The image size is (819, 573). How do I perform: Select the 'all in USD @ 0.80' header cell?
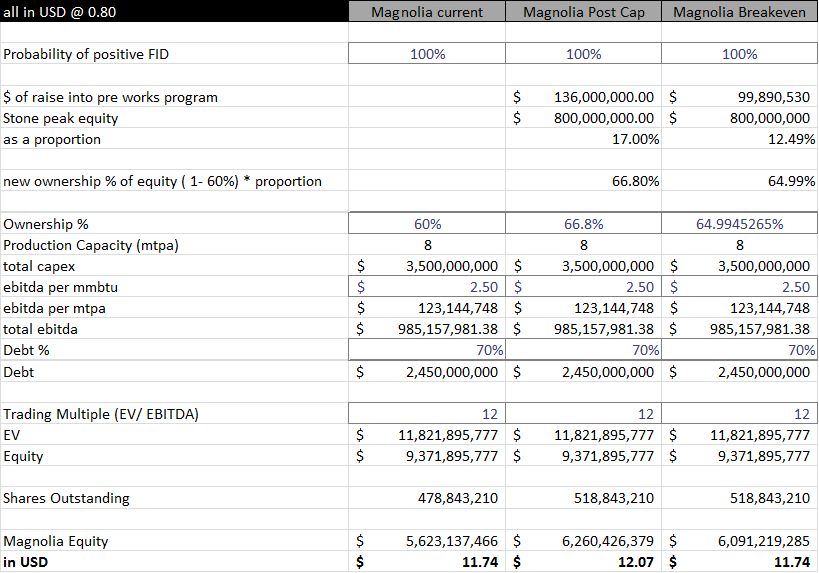tap(174, 11)
